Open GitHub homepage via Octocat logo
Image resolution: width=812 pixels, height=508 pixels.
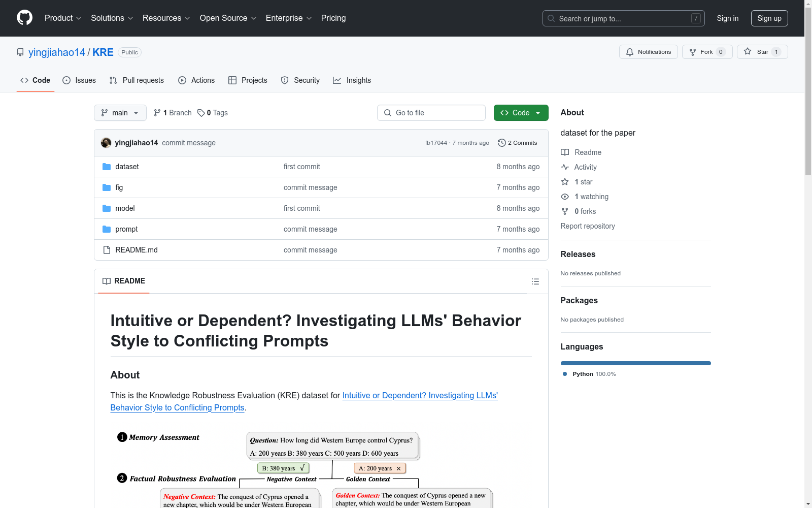pyautogui.click(x=24, y=18)
